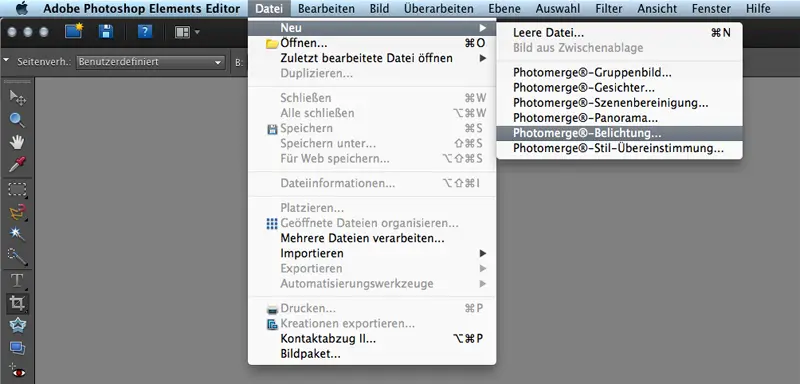The height and width of the screenshot is (384, 800).
Task: Select the Eyedropper tool
Action: 17,165
